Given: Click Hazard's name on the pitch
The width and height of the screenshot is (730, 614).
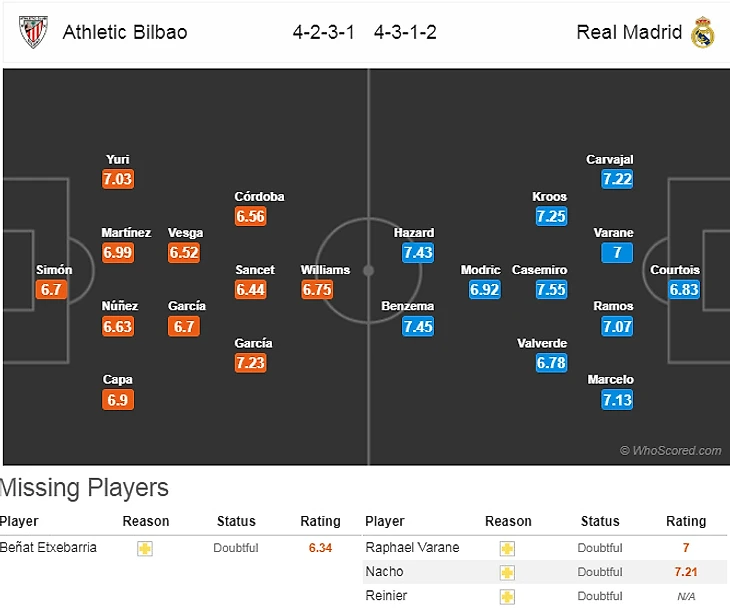Looking at the screenshot, I should click(x=414, y=233).
